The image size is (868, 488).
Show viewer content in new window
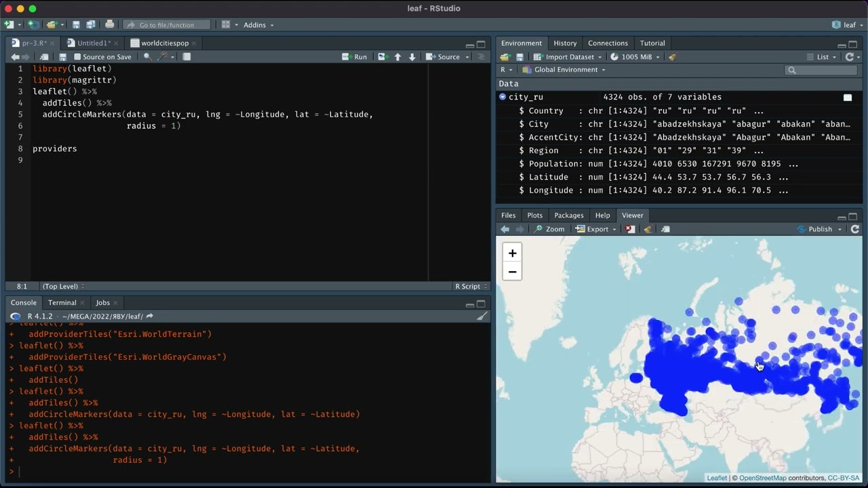coord(665,229)
